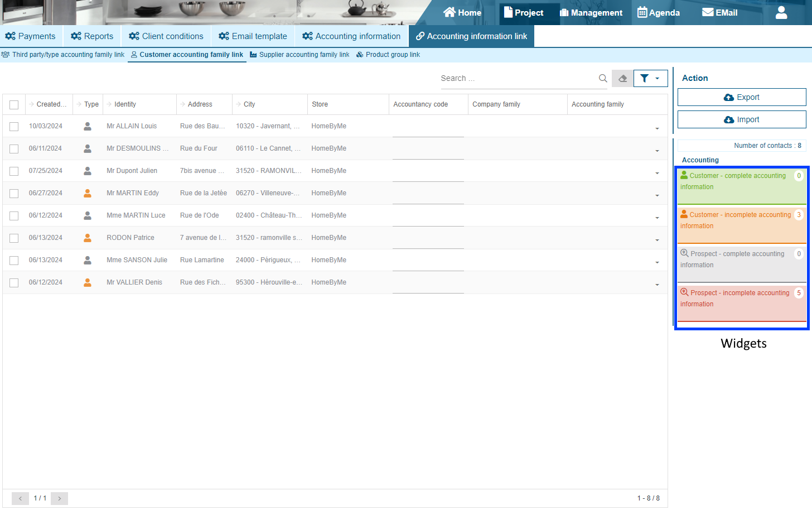Click the orange person icon for RODON Patrice
Image resolution: width=812 pixels, height=510 pixels.
click(88, 238)
